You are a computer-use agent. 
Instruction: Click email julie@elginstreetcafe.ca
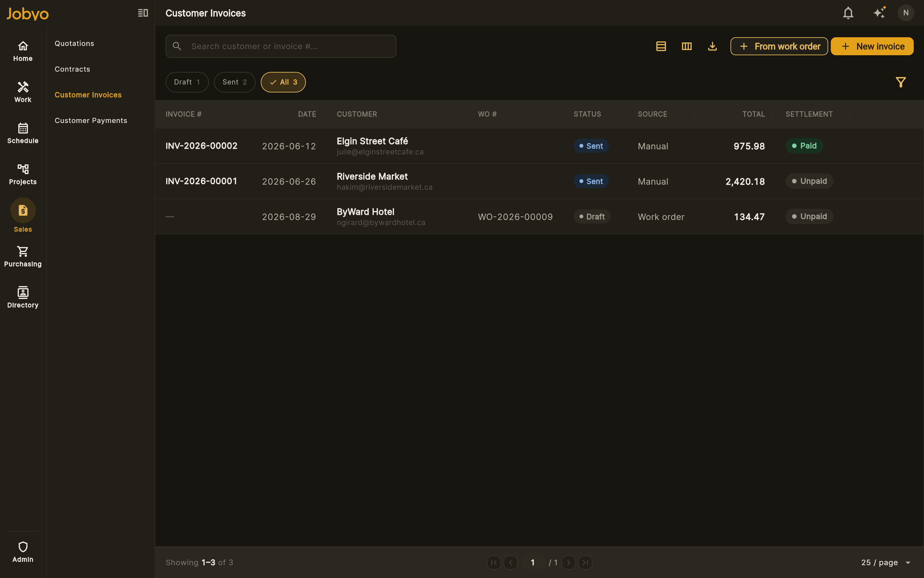coord(380,152)
